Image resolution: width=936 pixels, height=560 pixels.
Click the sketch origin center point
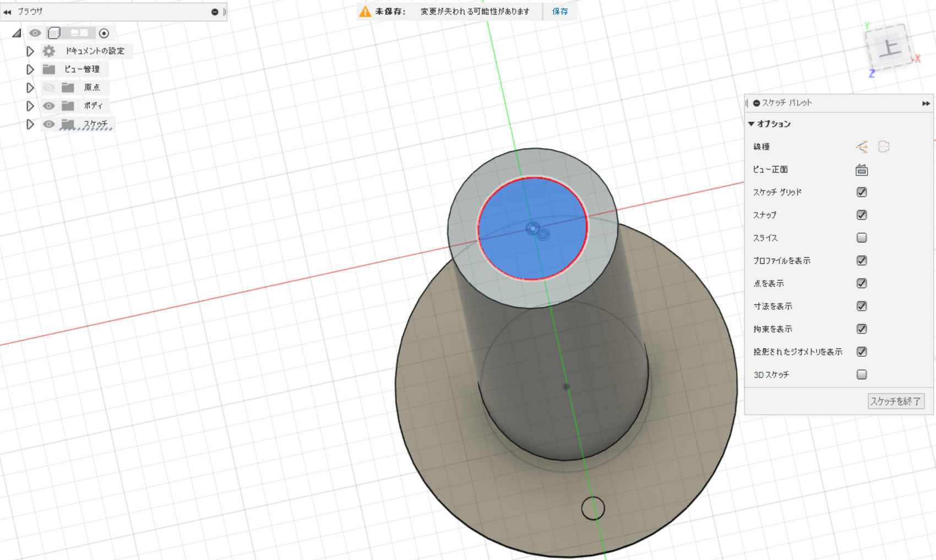(532, 228)
